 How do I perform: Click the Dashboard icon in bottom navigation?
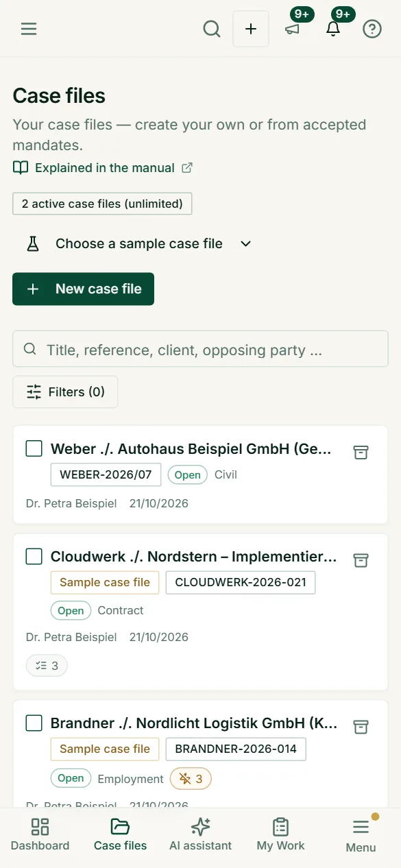[40, 827]
